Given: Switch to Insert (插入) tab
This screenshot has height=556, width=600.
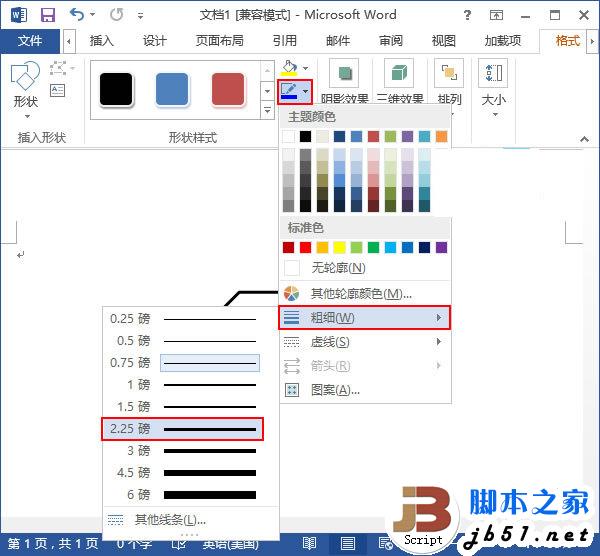Looking at the screenshot, I should point(102,41).
